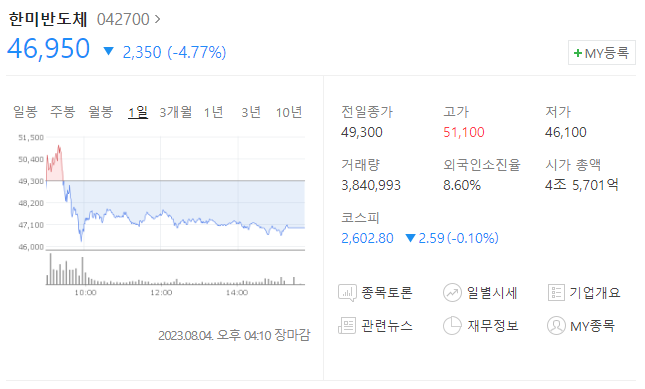Select the 3년 chart period
Screen dimensions: 645x389
coord(251,112)
